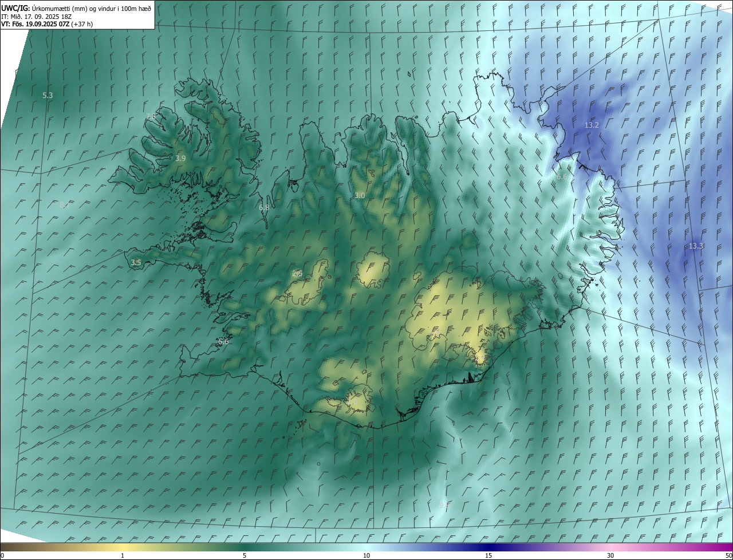Pick the pink colour scale segment above tick 30
The width and height of the screenshot is (733, 560).
pyautogui.click(x=610, y=547)
